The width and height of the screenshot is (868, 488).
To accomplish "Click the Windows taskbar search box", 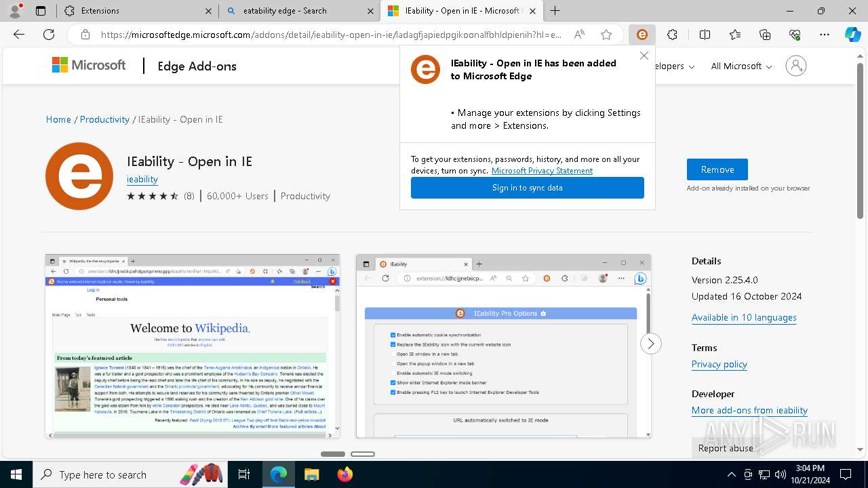I will (x=129, y=474).
